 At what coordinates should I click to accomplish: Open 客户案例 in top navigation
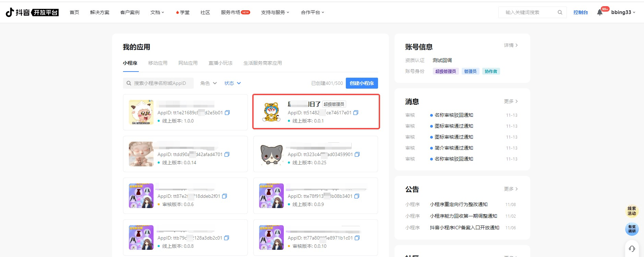point(130,12)
